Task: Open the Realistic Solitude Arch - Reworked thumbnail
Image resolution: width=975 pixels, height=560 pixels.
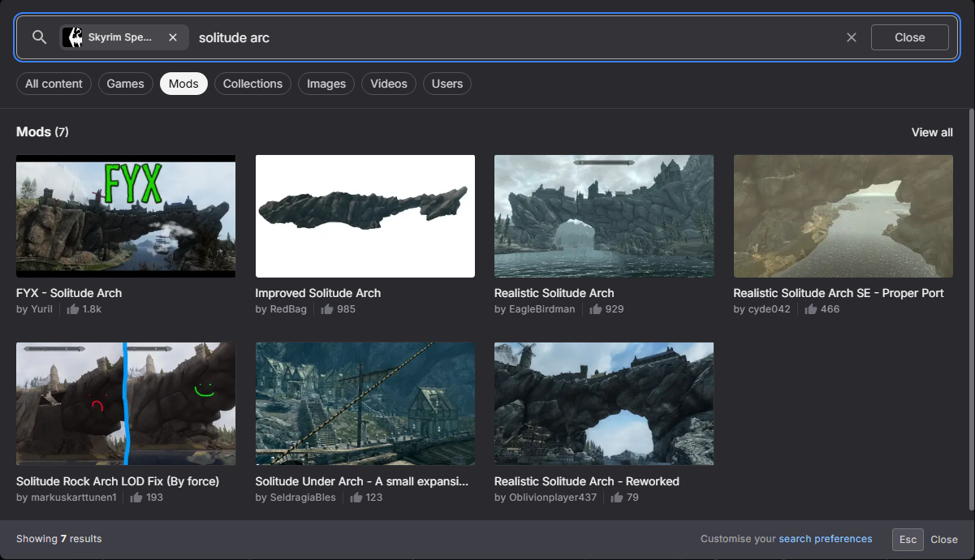Action: pos(604,403)
